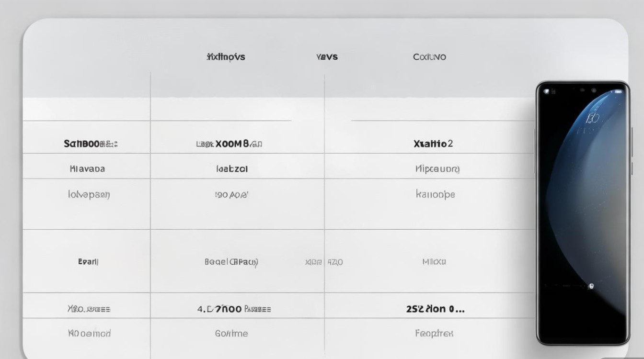The width and height of the screenshot is (644, 359).
Task: Select the "Xxtinovs" column header
Action: click(226, 57)
